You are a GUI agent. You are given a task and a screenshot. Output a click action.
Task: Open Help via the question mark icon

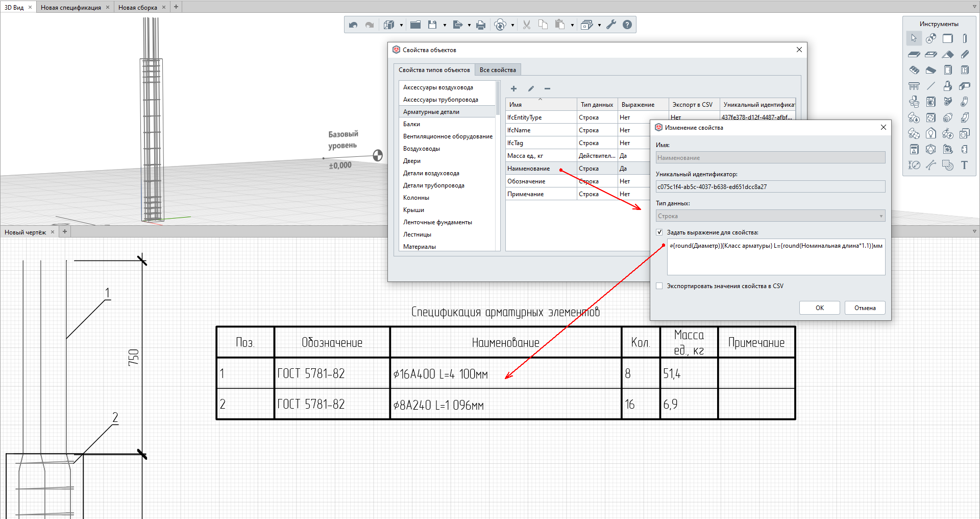point(627,24)
